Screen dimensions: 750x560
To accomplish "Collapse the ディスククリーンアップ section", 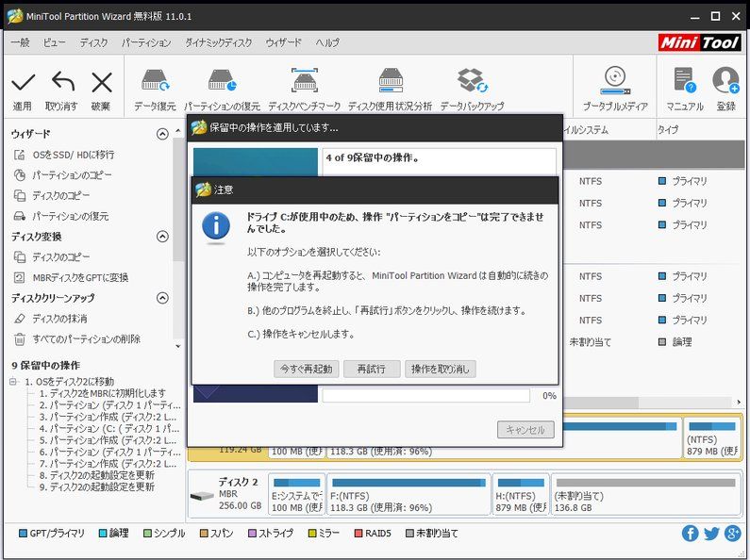I will click(162, 298).
